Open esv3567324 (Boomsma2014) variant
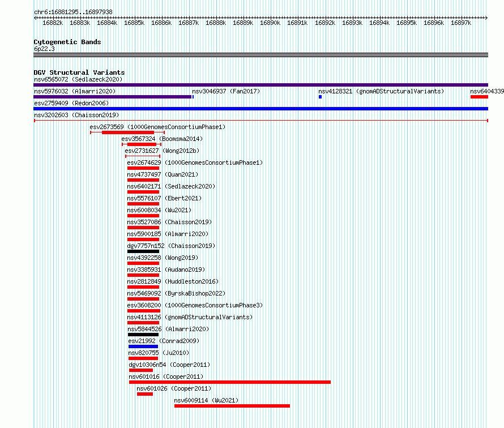This screenshot has height=428, width=504. 162,139
